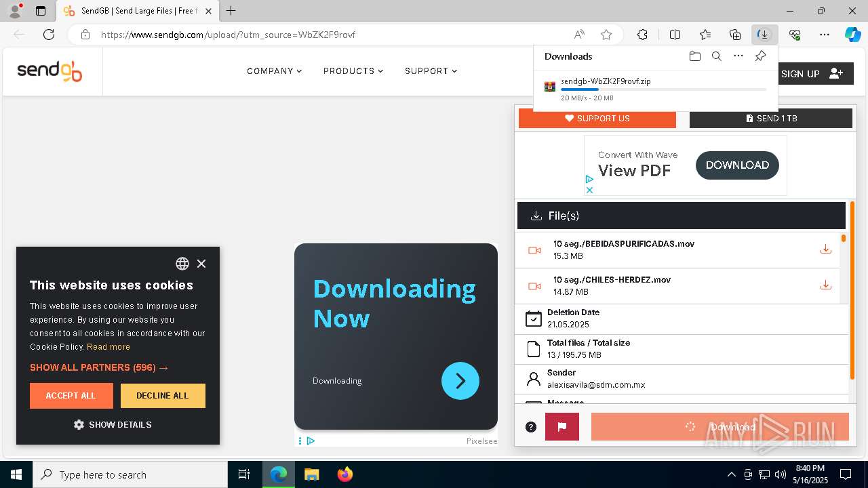
Task: Open the Collections icon
Action: tap(735, 35)
